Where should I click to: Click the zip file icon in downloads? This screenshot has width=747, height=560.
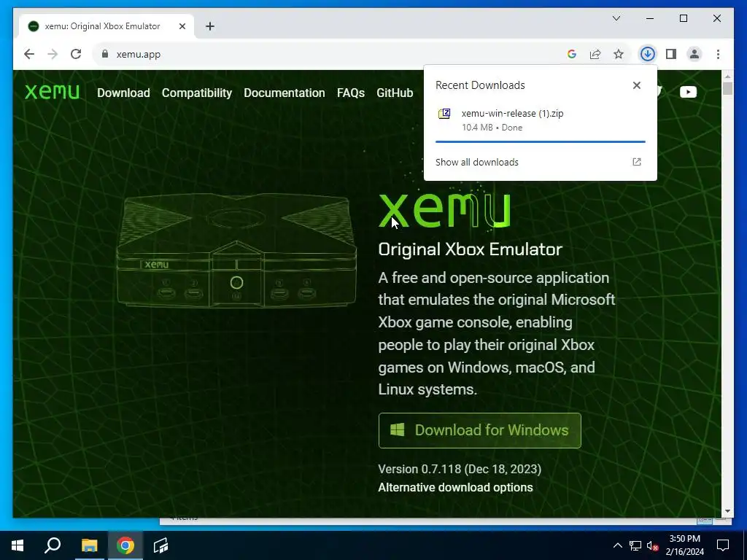tap(444, 114)
